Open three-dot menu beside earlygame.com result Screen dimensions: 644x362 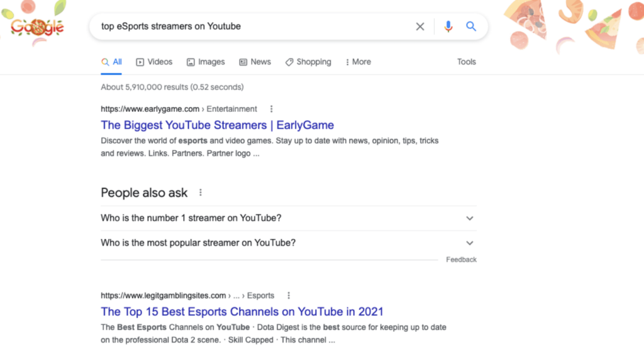click(x=271, y=109)
